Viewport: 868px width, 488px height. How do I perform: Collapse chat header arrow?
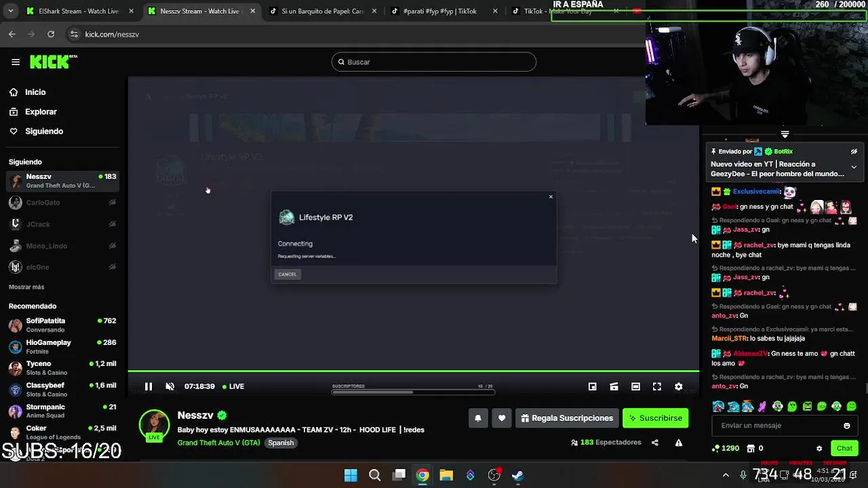point(785,134)
